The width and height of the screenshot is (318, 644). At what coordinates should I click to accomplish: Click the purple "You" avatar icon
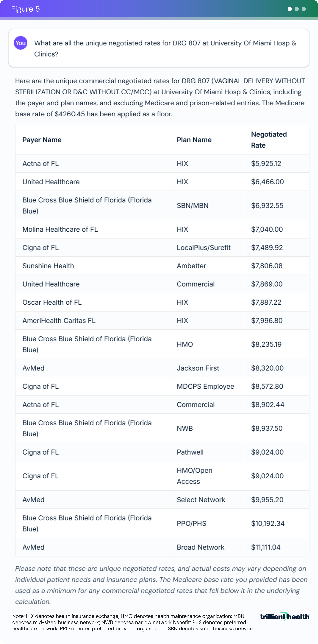[20, 43]
